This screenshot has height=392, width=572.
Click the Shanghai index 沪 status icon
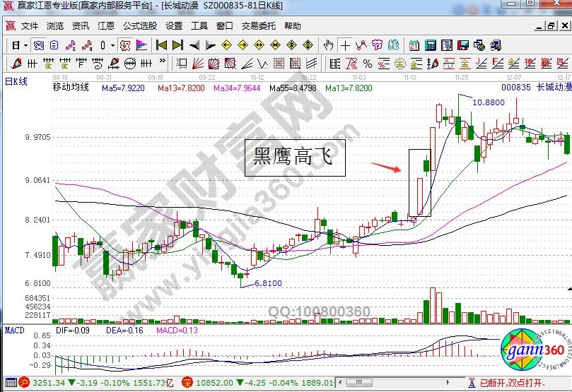pyautogui.click(x=23, y=383)
